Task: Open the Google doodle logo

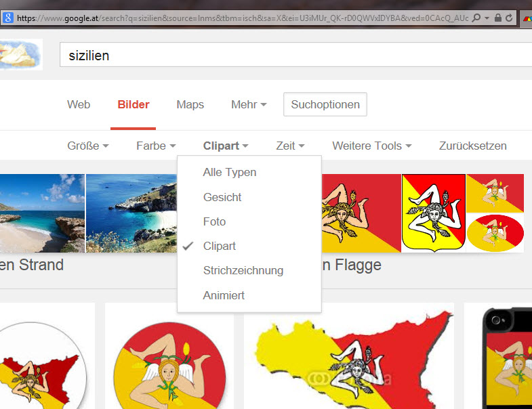Action: 20,54
